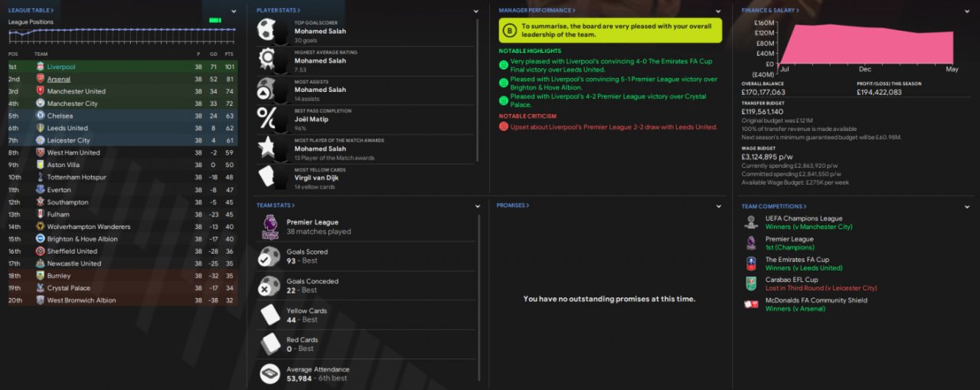Click the Southampton club badge
Viewport: 980px width, 390px height.
(40, 202)
